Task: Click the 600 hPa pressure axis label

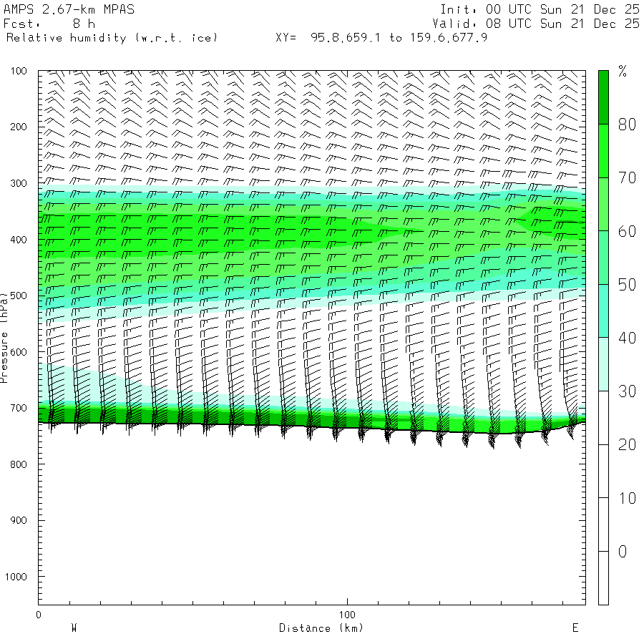Action: (19, 352)
